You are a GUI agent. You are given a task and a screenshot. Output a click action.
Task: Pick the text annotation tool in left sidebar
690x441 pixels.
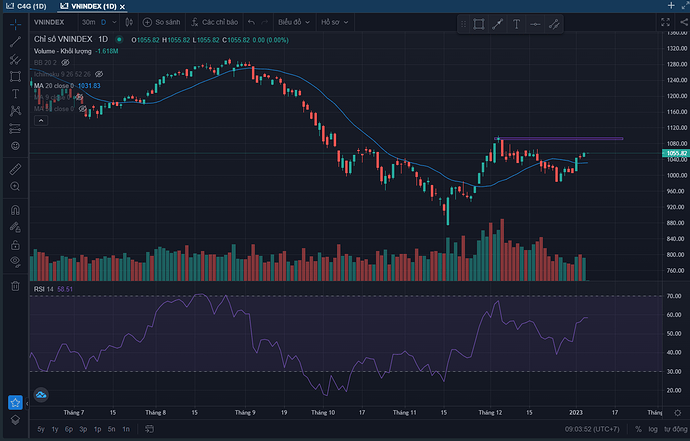tap(15, 93)
